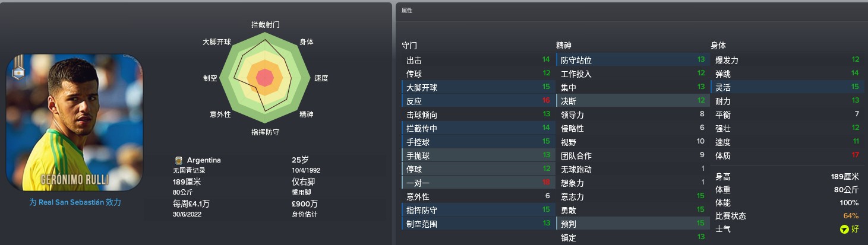Open the Gerónimo Rulli player portrait
868x245 pixels.
click(x=75, y=123)
